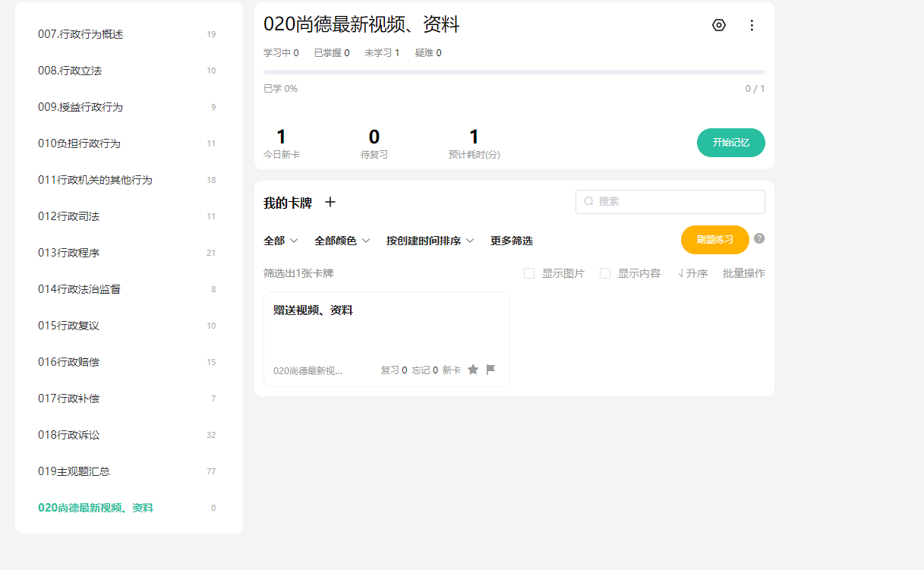Select deck 014行政法治监督
The width and height of the screenshot is (924, 570).
[x=129, y=289]
